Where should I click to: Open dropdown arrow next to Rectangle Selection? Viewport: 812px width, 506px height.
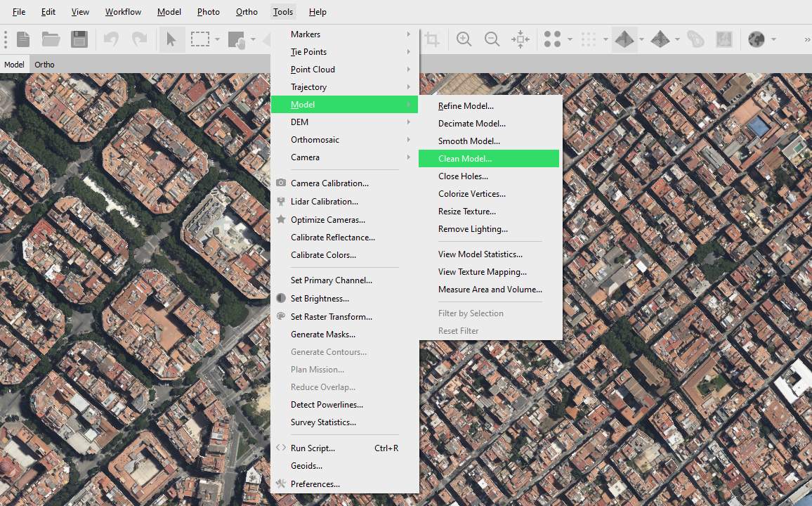click(218, 39)
